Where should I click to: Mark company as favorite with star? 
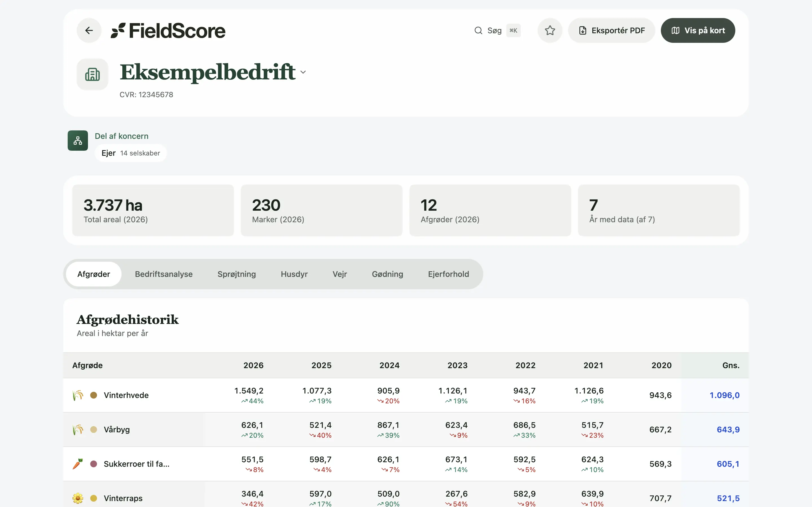point(550,30)
